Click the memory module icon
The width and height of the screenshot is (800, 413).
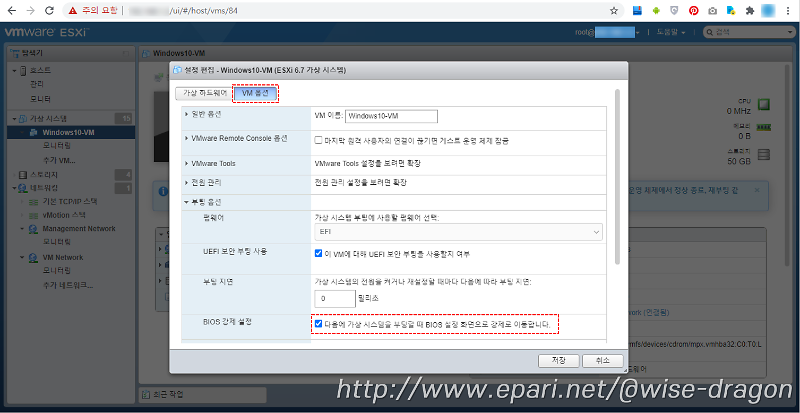(x=763, y=127)
